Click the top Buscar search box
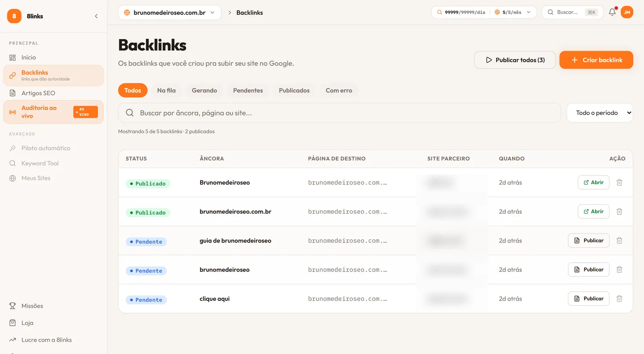 [x=573, y=12]
